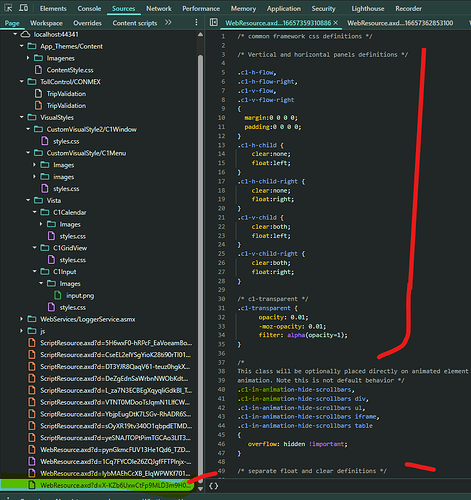Open the Security tab
The width and height of the screenshot is (471, 500).
[323, 9]
